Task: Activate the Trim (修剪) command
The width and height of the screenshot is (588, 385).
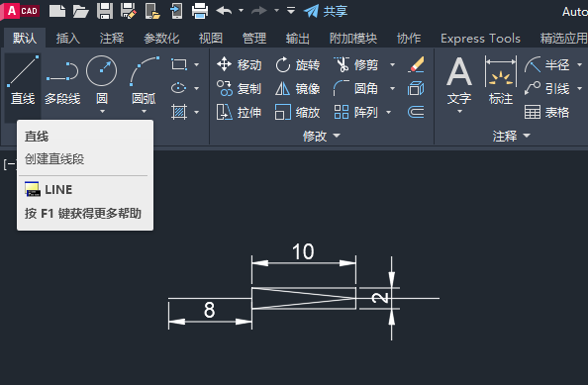Action: 356,65
